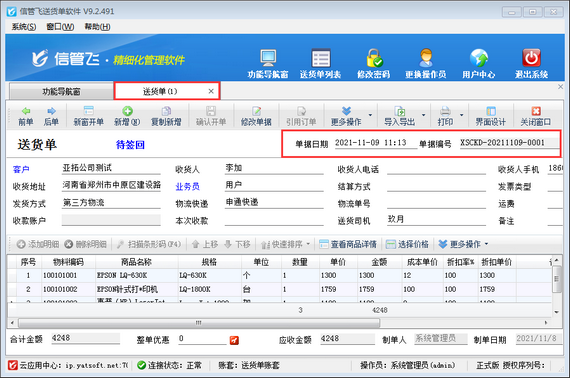This screenshot has height=378, width=570.
Task: Click the red 退出系统 power icon
Action: coord(531,58)
